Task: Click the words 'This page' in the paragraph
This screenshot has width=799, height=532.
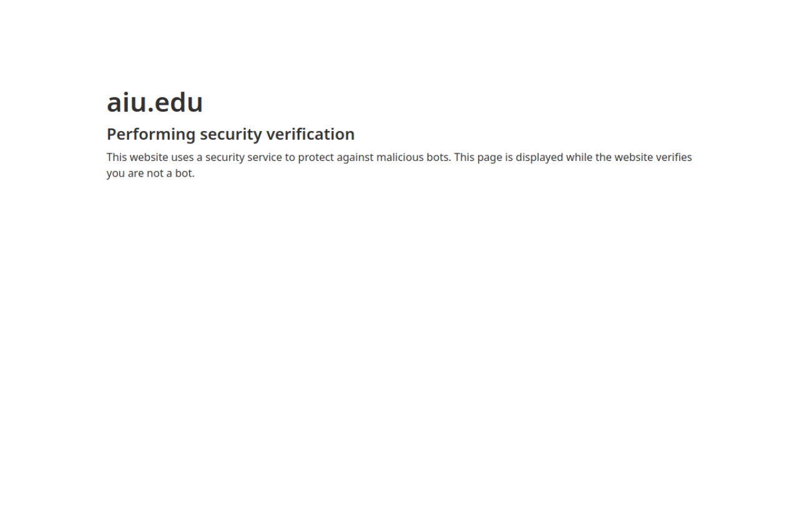Action: click(478, 157)
